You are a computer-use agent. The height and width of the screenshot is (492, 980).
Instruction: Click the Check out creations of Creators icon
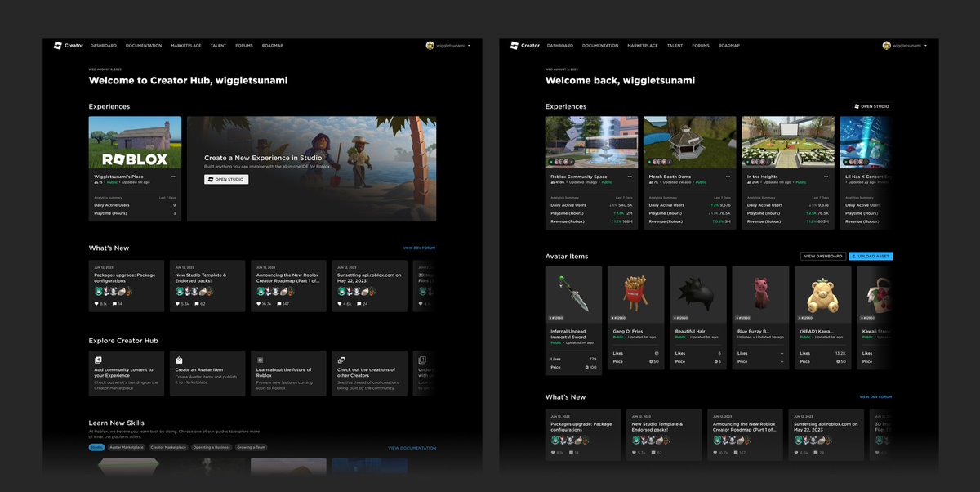[x=341, y=360]
